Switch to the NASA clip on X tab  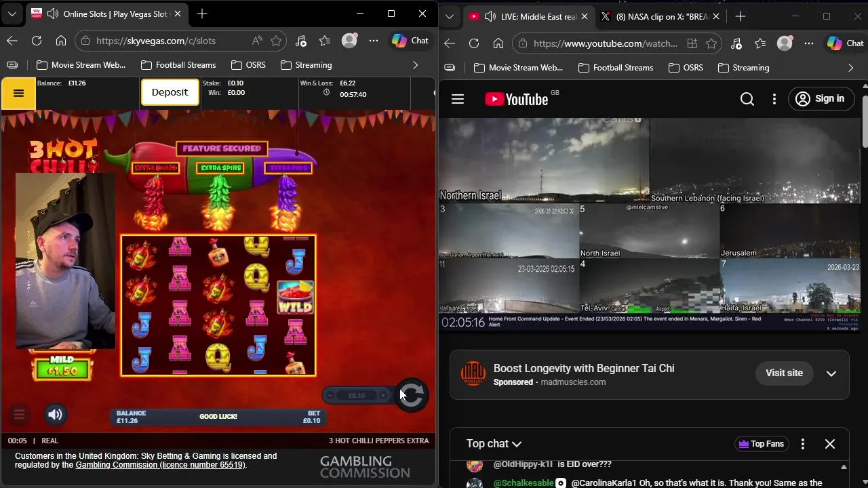pyautogui.click(x=654, y=16)
